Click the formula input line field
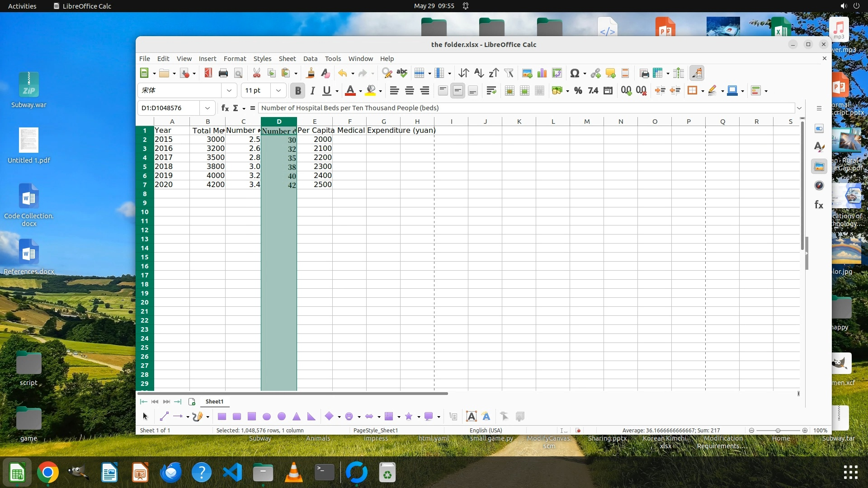 coord(524,108)
